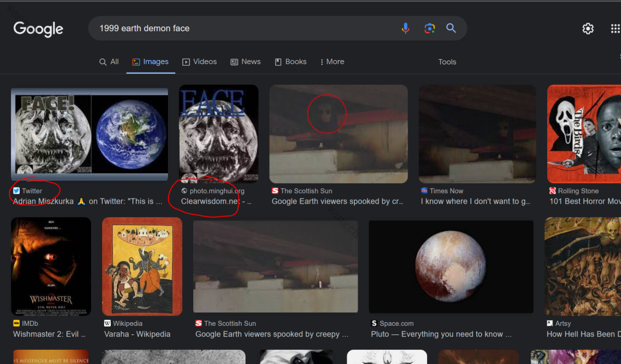Open the Tools options
This screenshot has width=621, height=364.
447,61
